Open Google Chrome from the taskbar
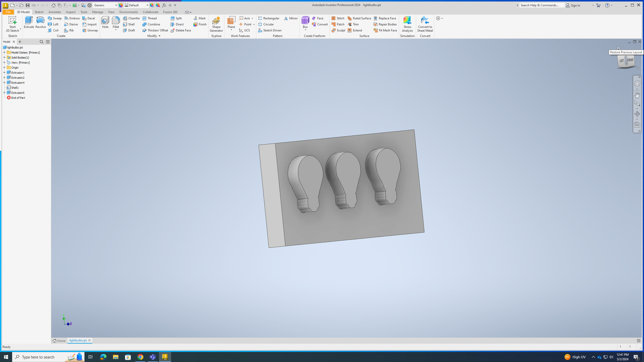The image size is (644, 362). (x=140, y=357)
